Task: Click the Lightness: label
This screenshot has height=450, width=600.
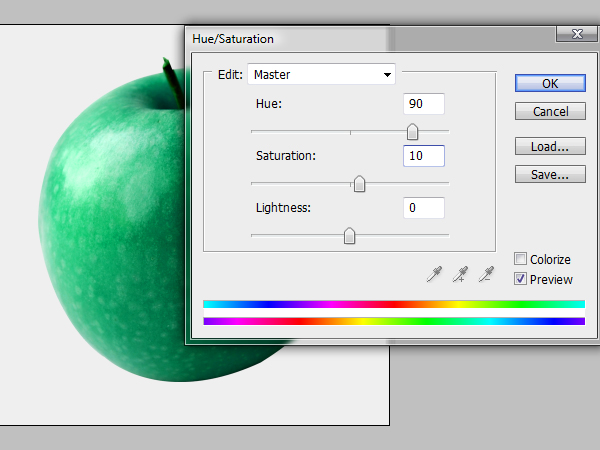Action: (283, 208)
